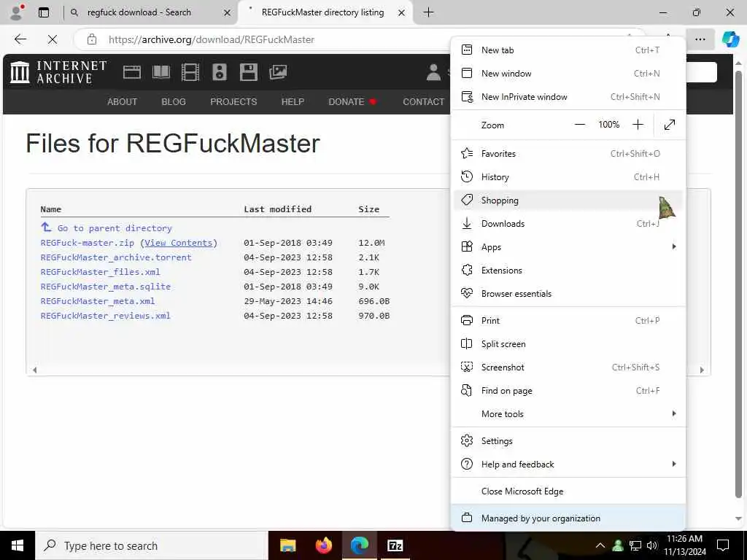This screenshot has width=747, height=560.
Task: Open REGFuckMaster_meta.xml link
Action: [x=98, y=301]
